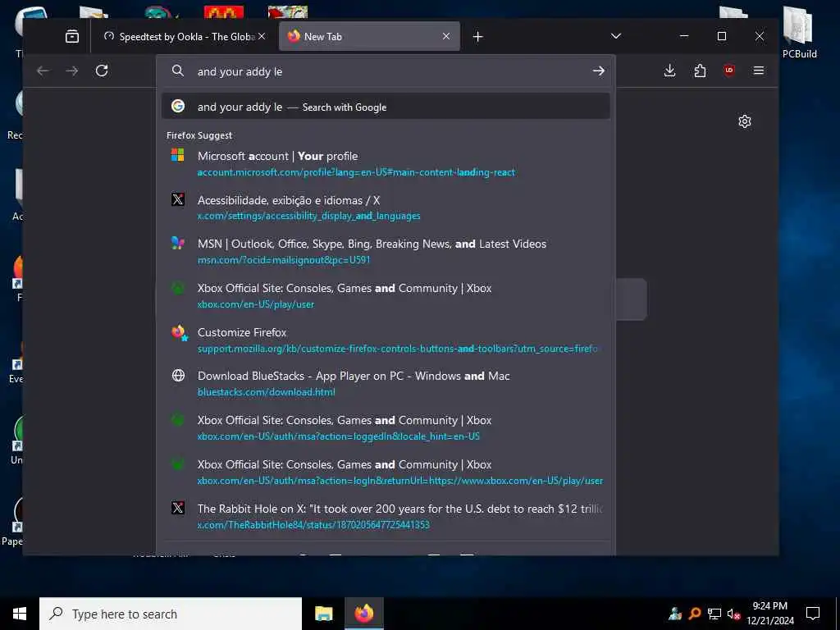840x630 pixels.
Task: Open the network tray icon
Action: (x=714, y=614)
